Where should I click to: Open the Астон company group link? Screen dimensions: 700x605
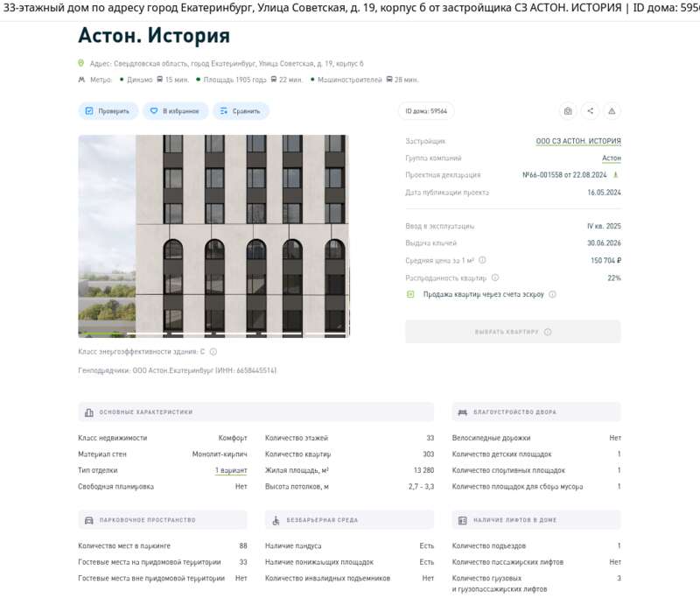pos(612,158)
